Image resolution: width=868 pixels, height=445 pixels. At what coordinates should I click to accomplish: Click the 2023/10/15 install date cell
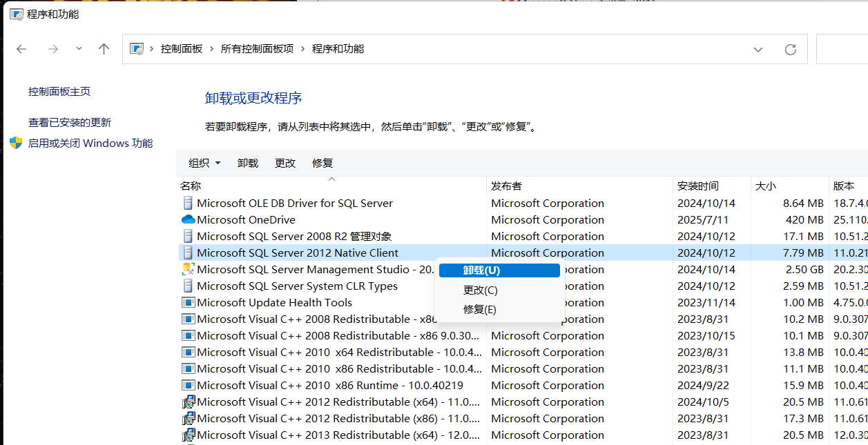pos(706,335)
